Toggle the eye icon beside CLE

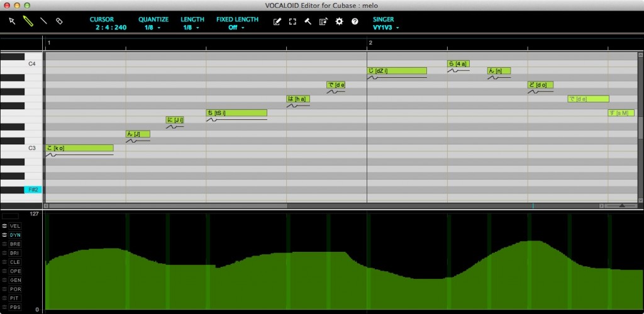(4, 262)
